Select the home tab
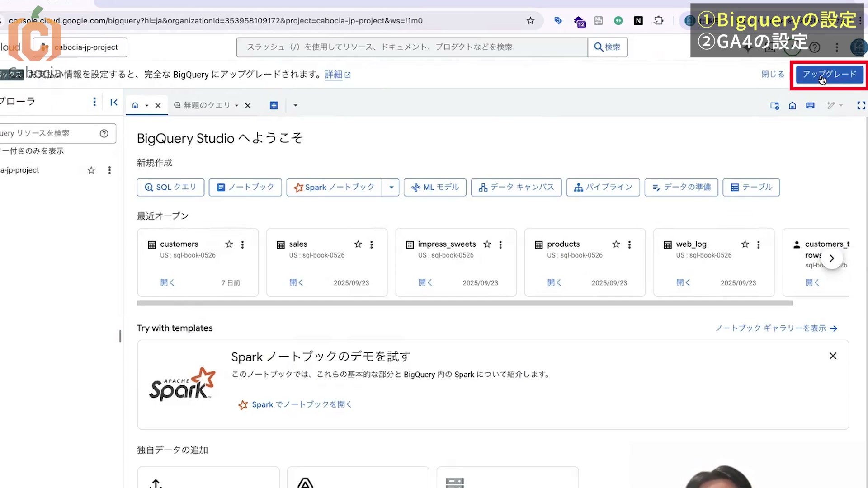 (135, 105)
